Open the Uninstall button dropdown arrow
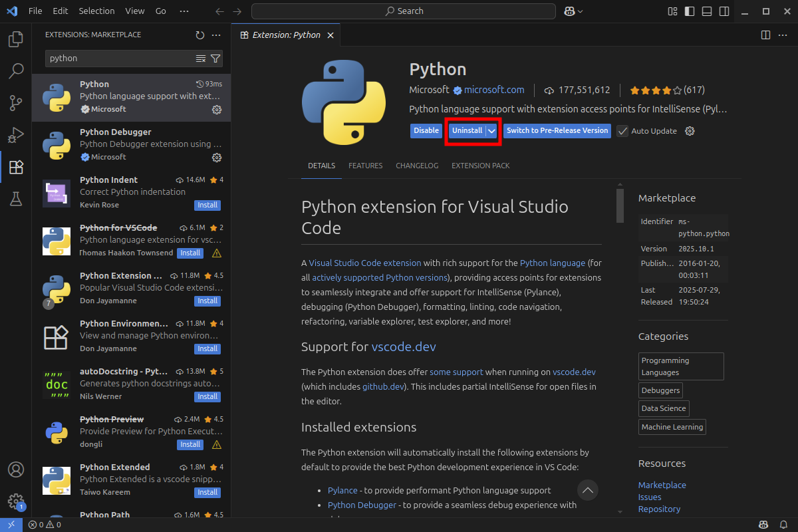This screenshot has height=532, width=798. coord(492,131)
